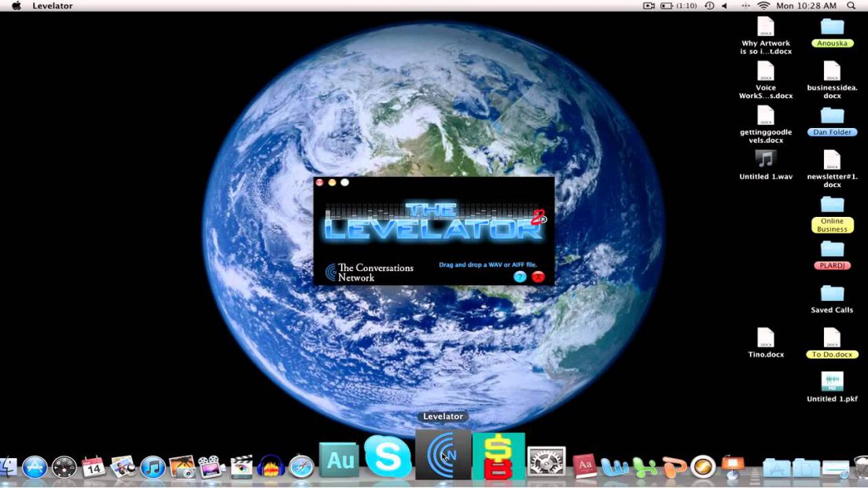This screenshot has height=488, width=868.
Task: Open Safari from the Dock
Action: (x=301, y=468)
